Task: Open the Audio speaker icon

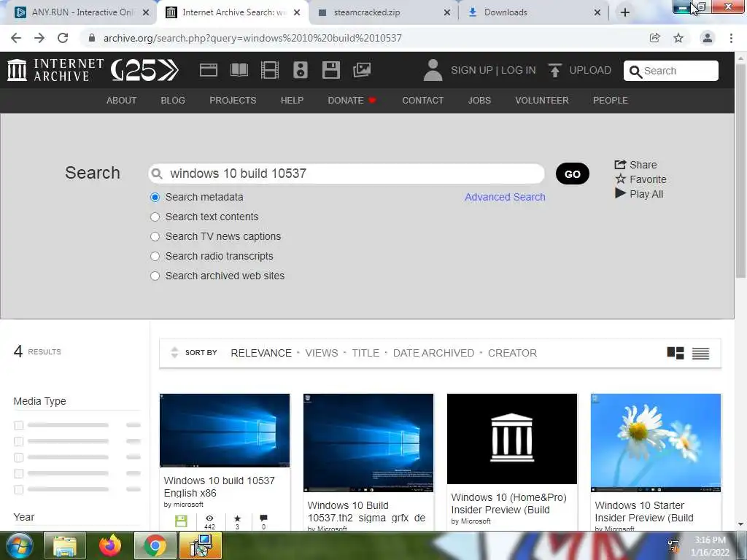Action: [301, 70]
